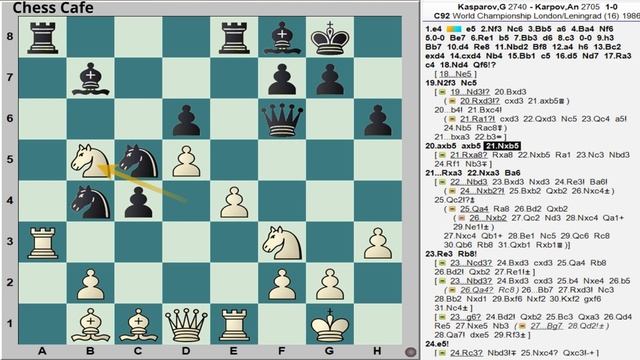This screenshot has width=640, height=360.
Task: Fold the variation icon before 23...Ncd3?
Action: click(442, 263)
